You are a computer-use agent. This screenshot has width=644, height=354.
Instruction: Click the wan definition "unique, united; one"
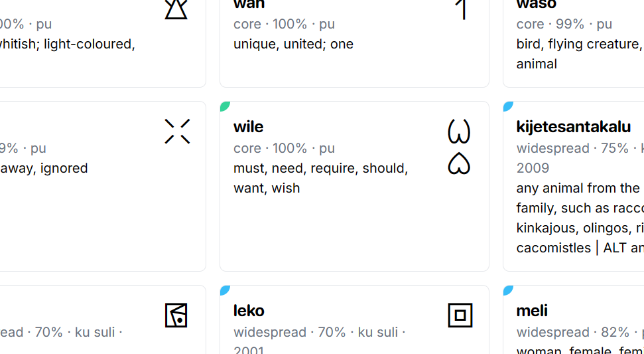pos(293,44)
